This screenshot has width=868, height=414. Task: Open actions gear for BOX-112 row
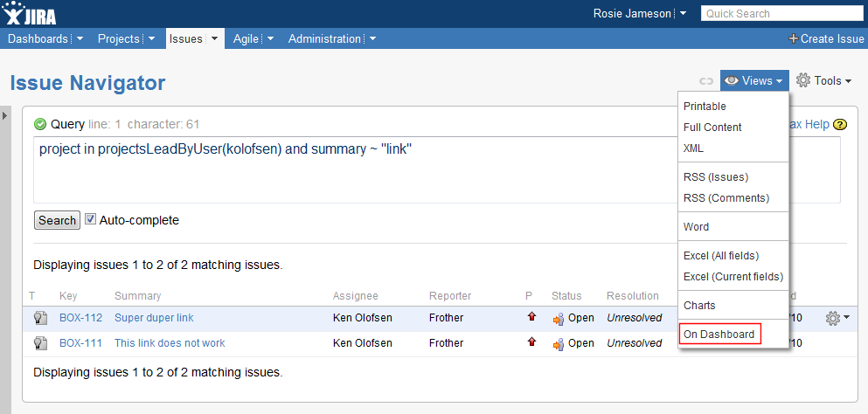(837, 318)
